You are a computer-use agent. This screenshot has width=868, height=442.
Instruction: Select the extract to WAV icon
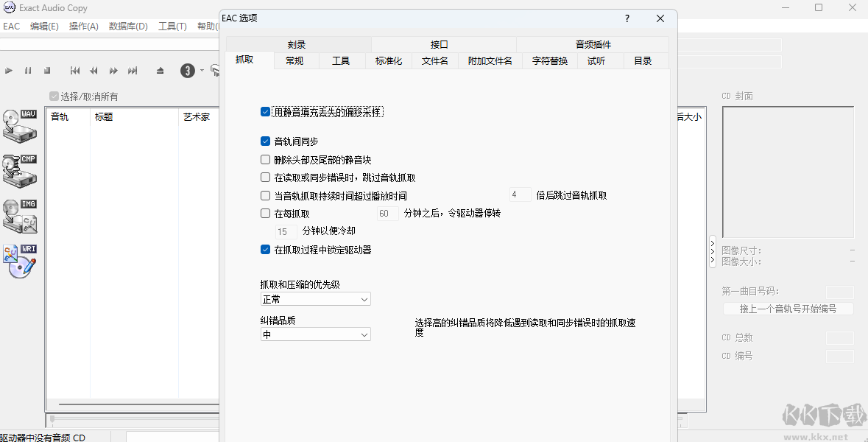pos(18,125)
